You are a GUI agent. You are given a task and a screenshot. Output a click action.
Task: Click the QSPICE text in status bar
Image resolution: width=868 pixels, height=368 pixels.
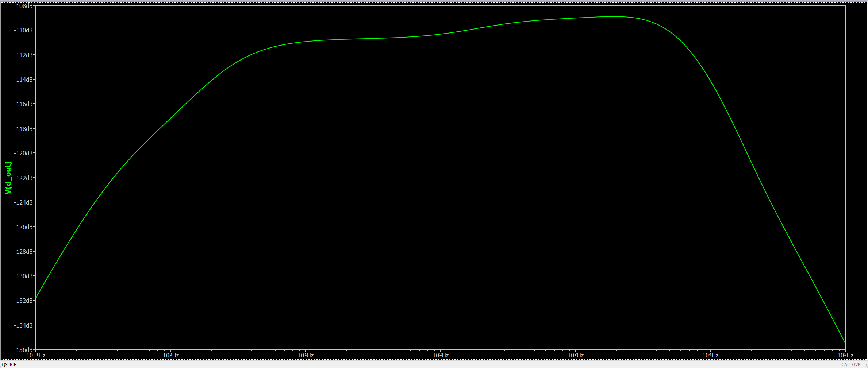click(x=9, y=364)
